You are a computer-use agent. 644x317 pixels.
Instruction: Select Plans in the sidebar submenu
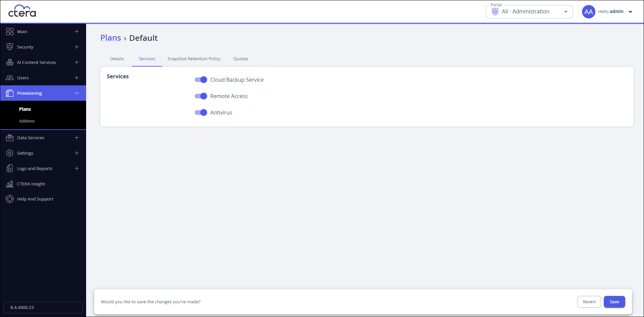pos(25,109)
